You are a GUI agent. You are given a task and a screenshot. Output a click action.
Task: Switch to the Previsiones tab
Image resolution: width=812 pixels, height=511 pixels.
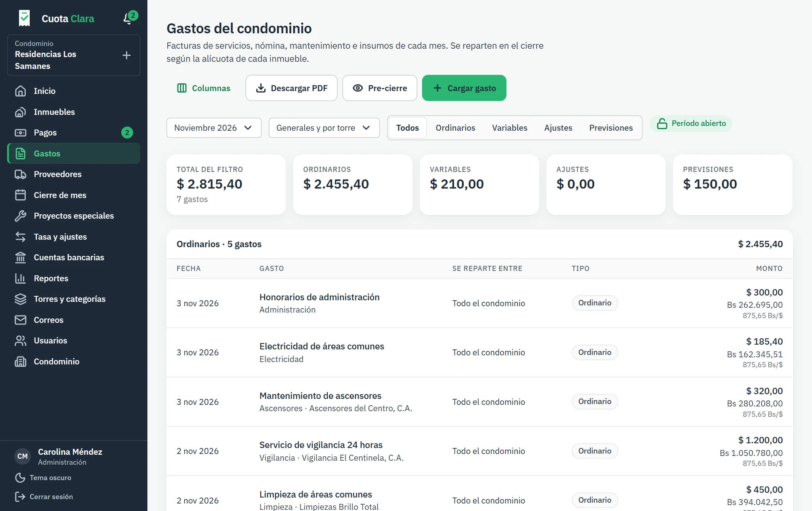611,128
